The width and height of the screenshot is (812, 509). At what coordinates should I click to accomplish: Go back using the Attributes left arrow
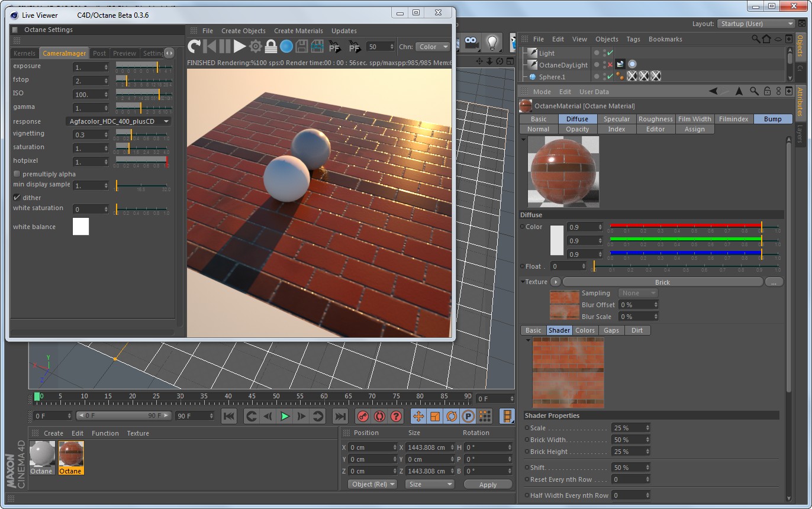click(714, 91)
